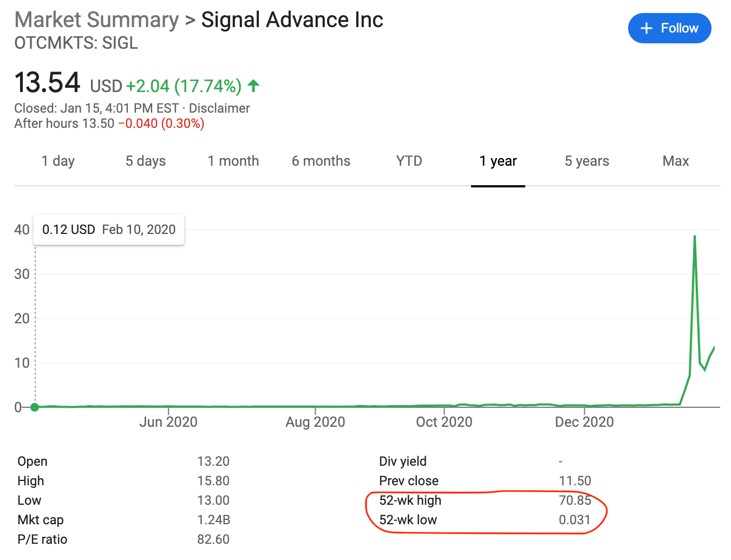Switch to the 6 months tab
731x560 pixels.
(321, 161)
